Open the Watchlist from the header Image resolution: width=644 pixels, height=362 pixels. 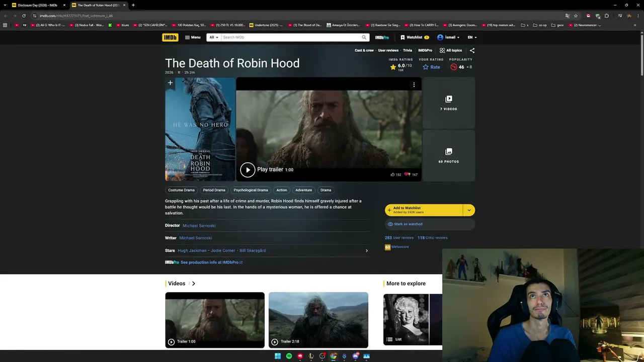tap(415, 37)
